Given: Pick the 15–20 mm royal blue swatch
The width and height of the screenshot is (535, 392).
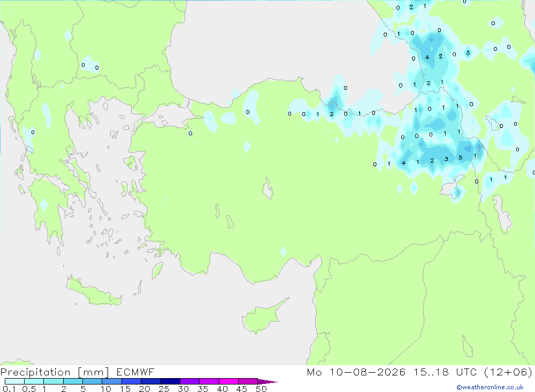Looking at the screenshot, I should [x=132, y=381].
